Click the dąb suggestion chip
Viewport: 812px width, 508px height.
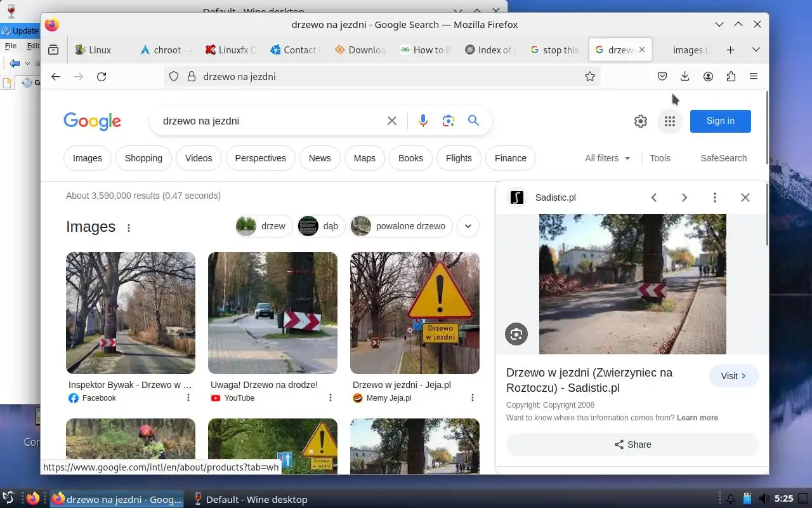tap(321, 225)
